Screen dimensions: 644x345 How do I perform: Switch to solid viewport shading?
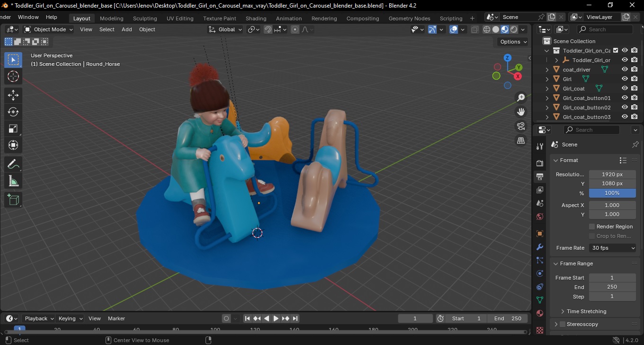496,29
